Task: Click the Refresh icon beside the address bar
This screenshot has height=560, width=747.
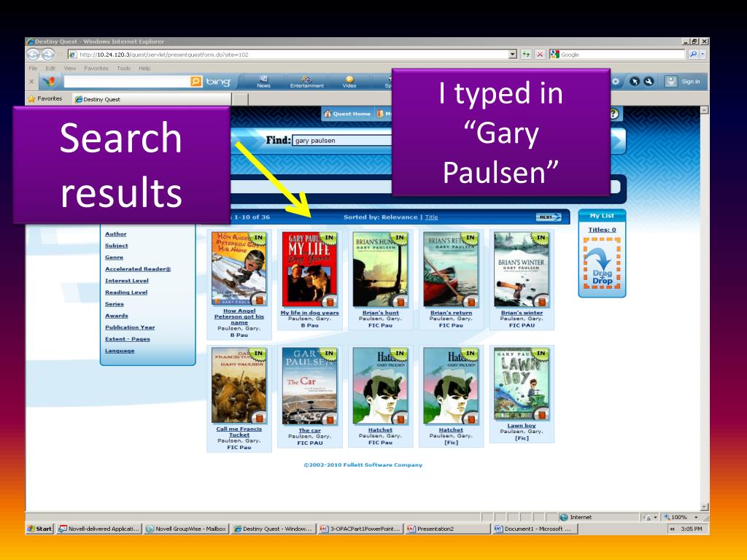Action: [526, 54]
